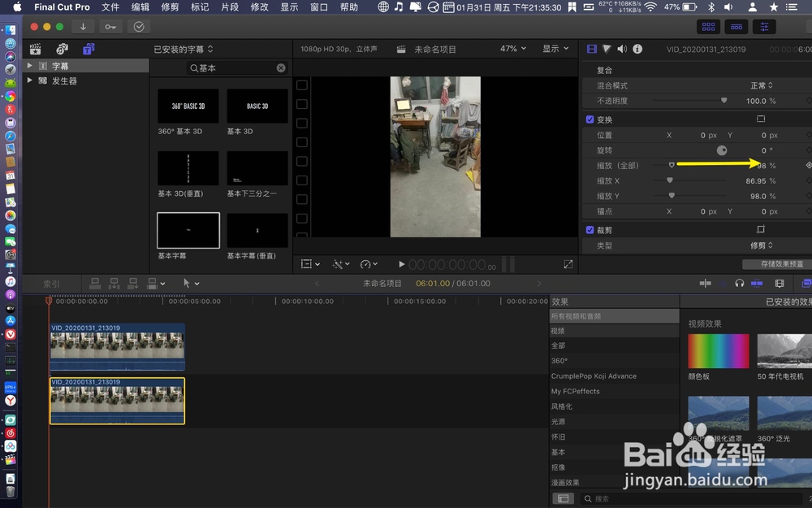Click the clapperboard media browser icon
812x508 pixels.
pyautogui.click(x=35, y=49)
